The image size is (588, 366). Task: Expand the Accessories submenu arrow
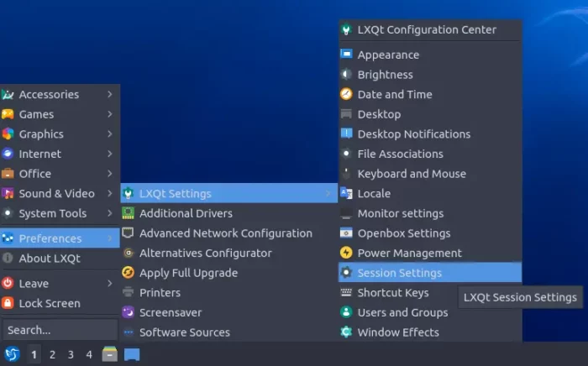tap(109, 94)
